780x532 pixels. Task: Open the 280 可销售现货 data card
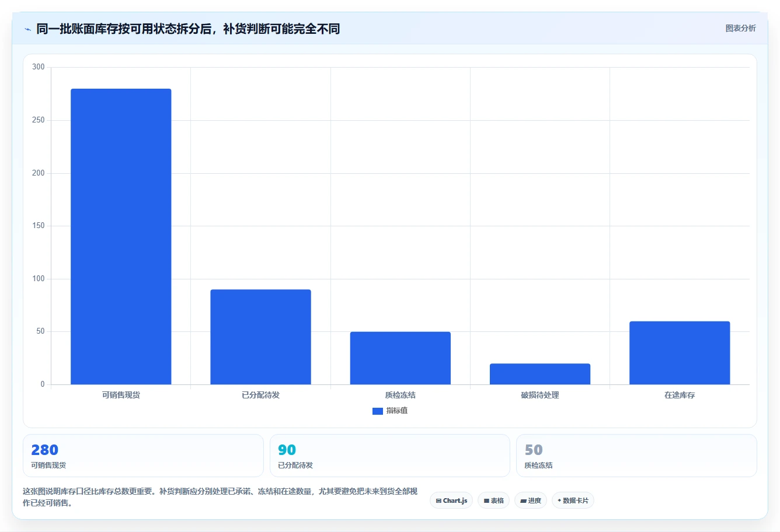click(x=143, y=456)
